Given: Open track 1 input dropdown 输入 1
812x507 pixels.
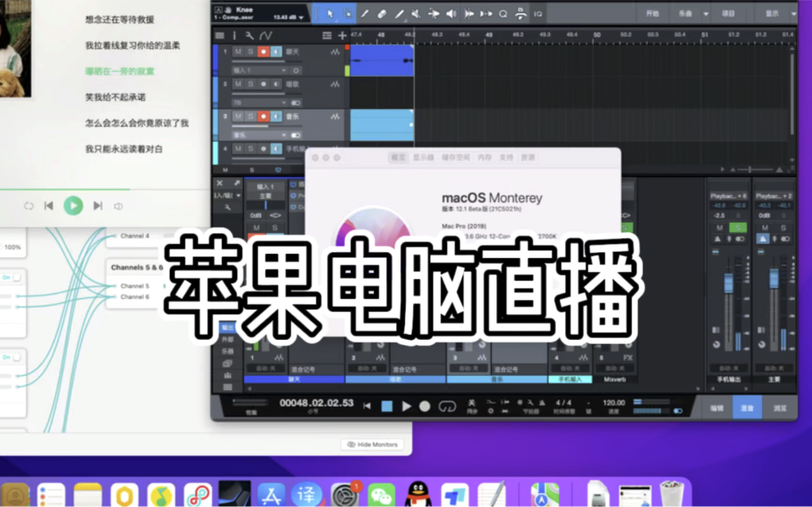Looking at the screenshot, I should point(259,70).
